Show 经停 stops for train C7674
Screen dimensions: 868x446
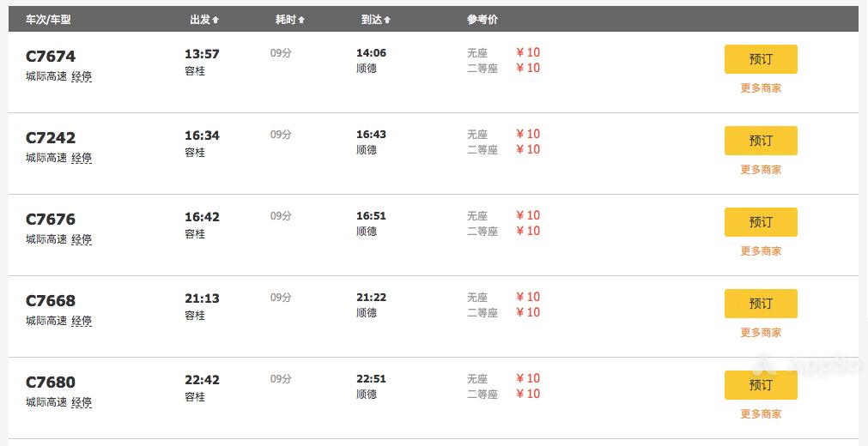[x=82, y=76]
